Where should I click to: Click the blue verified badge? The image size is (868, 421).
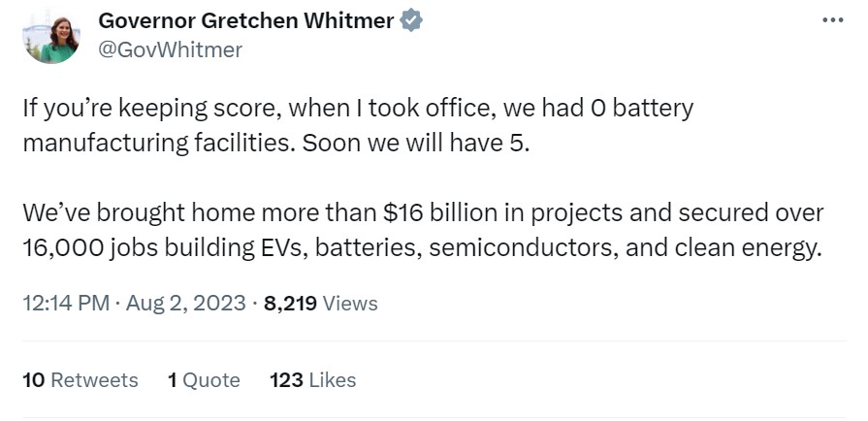pos(413,21)
